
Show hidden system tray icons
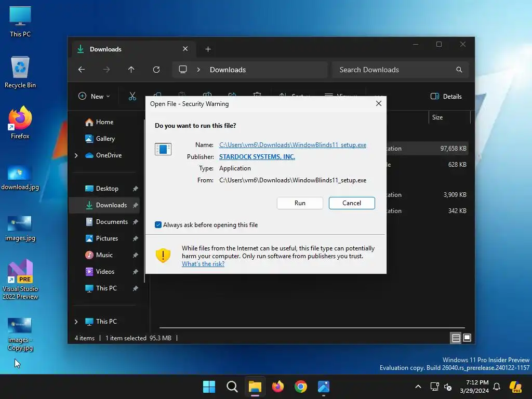pyautogui.click(x=418, y=387)
